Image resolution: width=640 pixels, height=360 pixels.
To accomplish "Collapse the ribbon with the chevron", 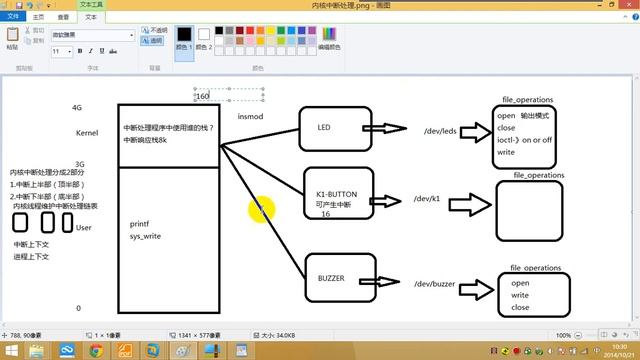I will 625,17.
